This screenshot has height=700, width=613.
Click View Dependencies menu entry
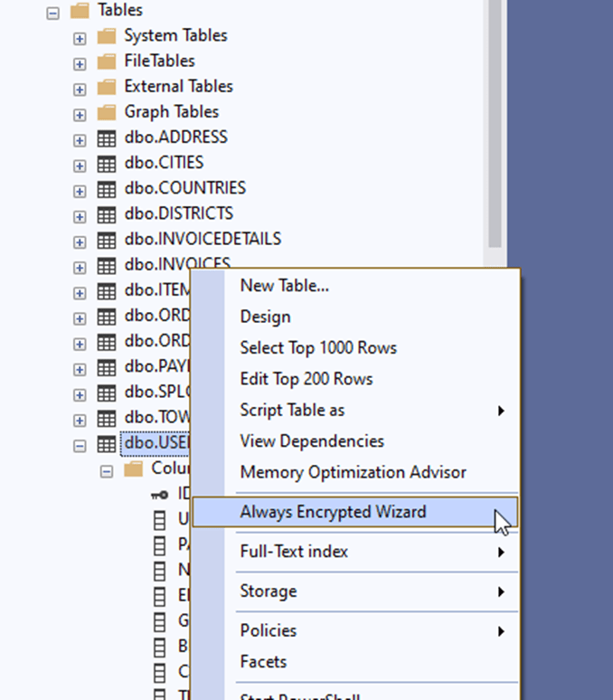[x=312, y=441]
